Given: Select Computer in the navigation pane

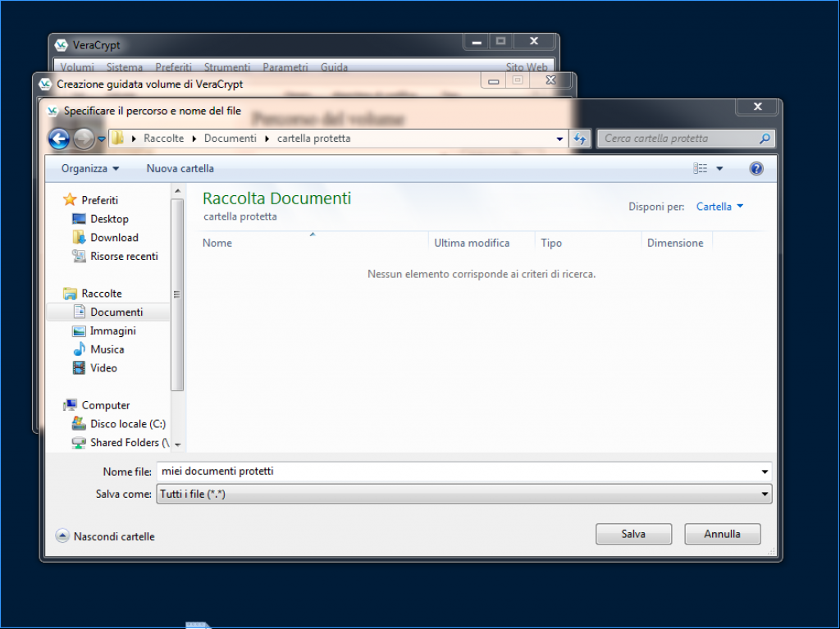Looking at the screenshot, I should [106, 405].
